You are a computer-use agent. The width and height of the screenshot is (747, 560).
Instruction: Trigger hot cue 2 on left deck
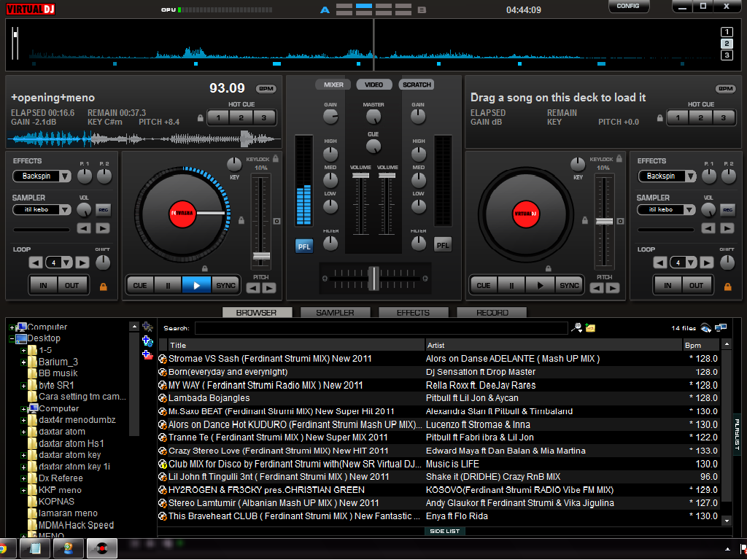point(241,117)
